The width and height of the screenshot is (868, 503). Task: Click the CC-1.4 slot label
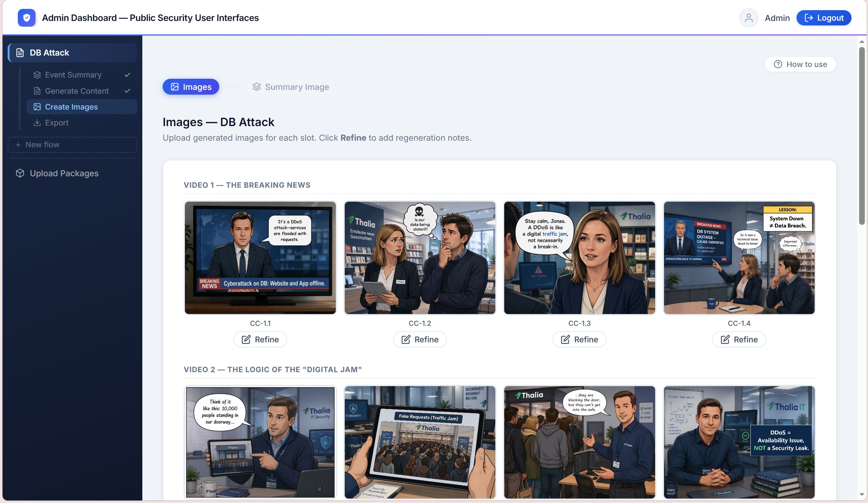pyautogui.click(x=739, y=323)
